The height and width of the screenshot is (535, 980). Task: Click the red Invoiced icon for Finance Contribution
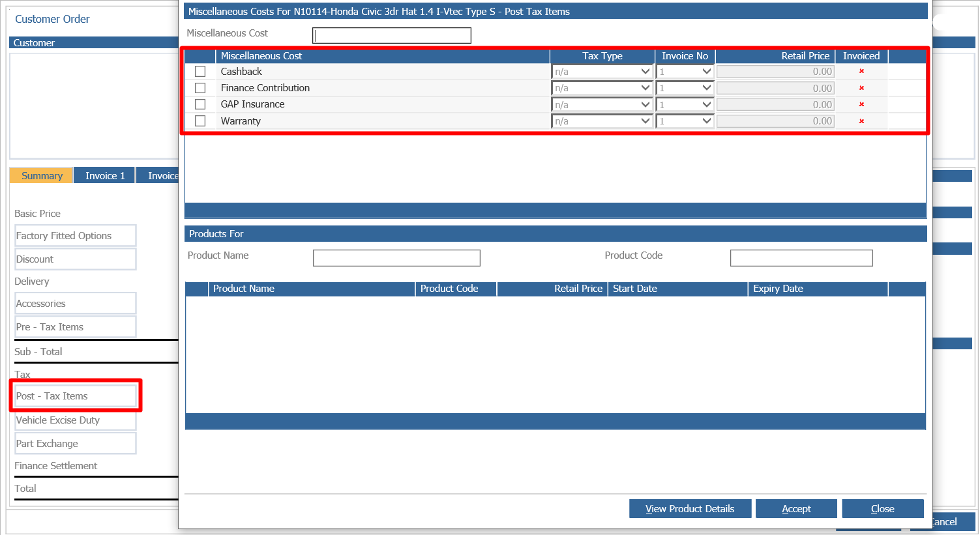(861, 88)
